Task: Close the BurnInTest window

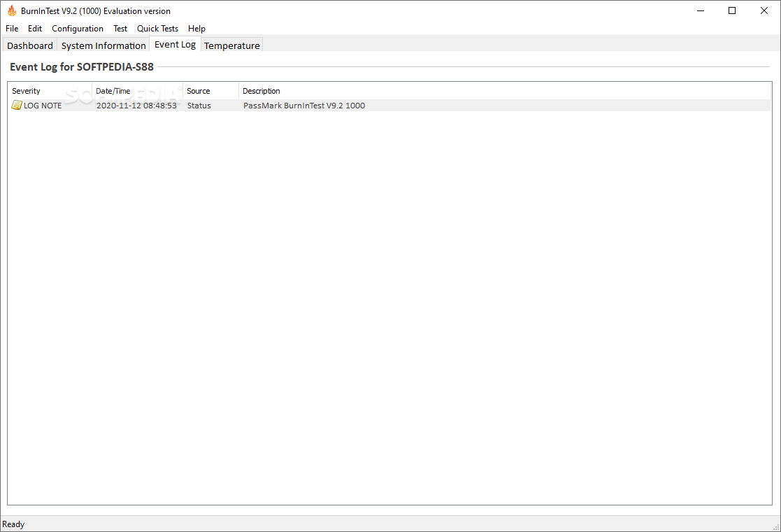Action: [764, 10]
